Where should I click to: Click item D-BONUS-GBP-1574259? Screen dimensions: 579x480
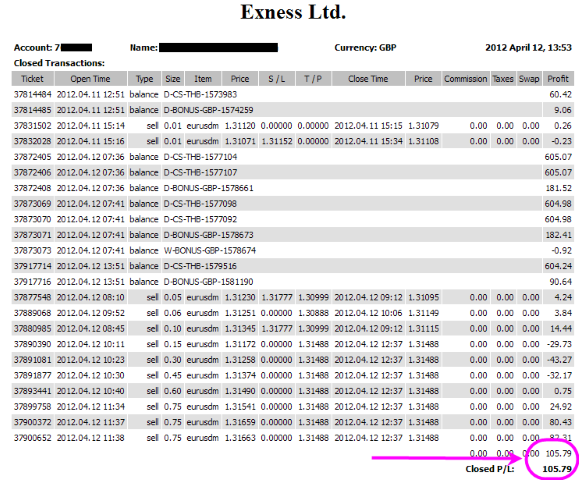coord(209,110)
